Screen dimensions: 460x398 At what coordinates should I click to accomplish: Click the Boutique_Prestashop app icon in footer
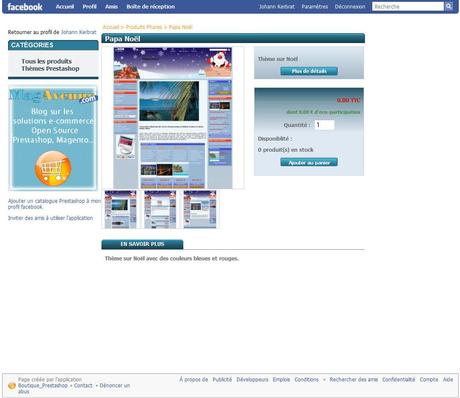coord(12,386)
